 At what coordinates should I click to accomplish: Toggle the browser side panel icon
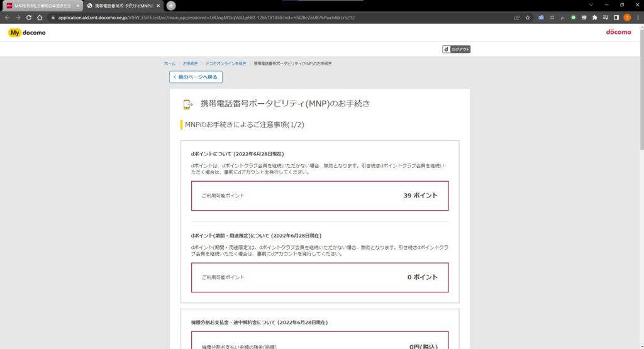[x=616, y=18]
